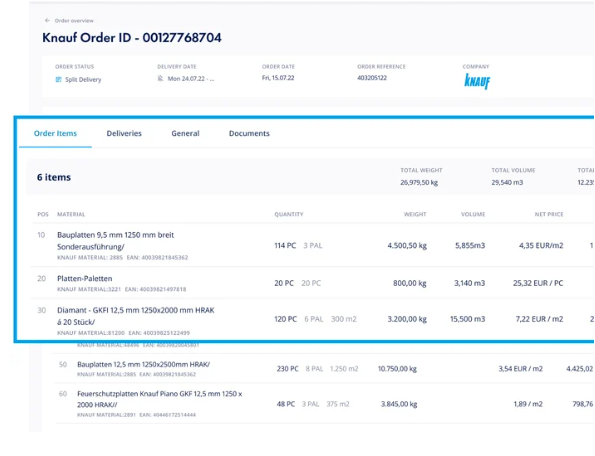The image size is (595, 456).
Task: Click the VOLUME column header
Action: pyautogui.click(x=473, y=214)
